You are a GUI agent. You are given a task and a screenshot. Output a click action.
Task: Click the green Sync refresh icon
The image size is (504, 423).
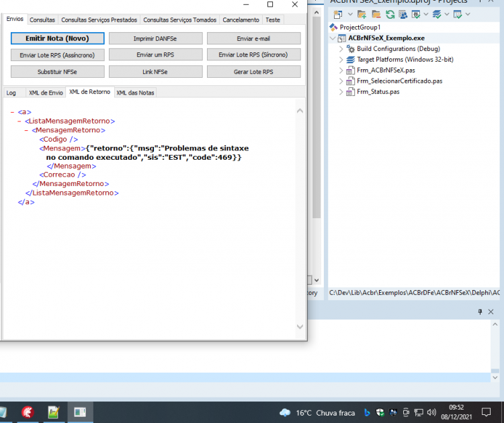coord(390,15)
